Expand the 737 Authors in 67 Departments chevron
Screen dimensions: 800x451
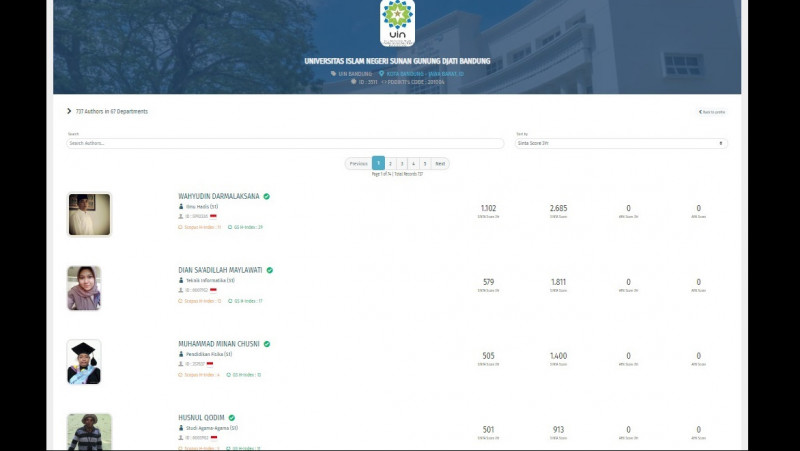69,111
